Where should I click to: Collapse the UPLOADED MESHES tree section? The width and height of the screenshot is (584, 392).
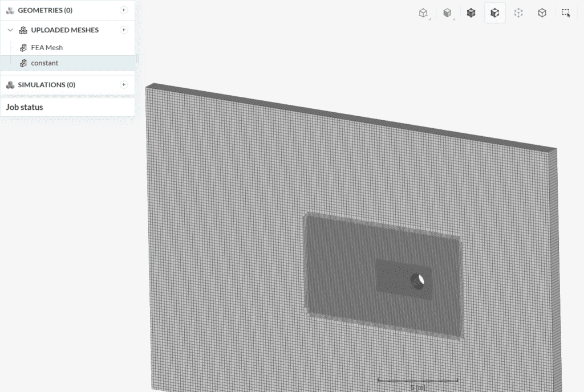(10, 30)
